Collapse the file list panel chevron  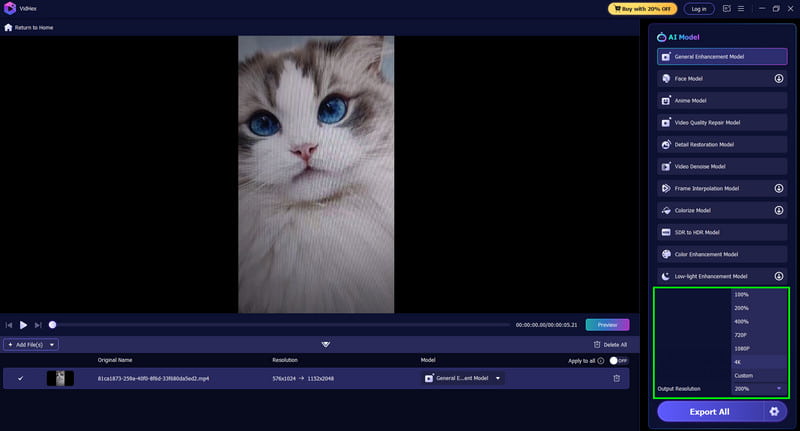pos(325,344)
